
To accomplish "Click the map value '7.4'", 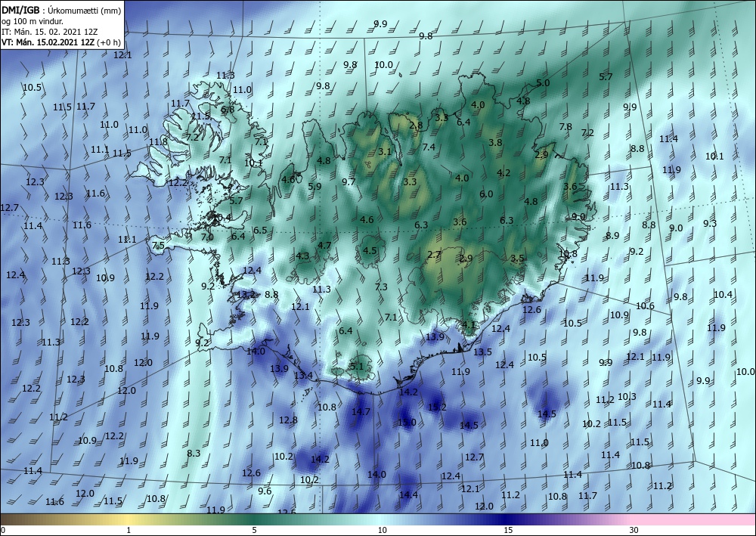I will click(429, 147).
